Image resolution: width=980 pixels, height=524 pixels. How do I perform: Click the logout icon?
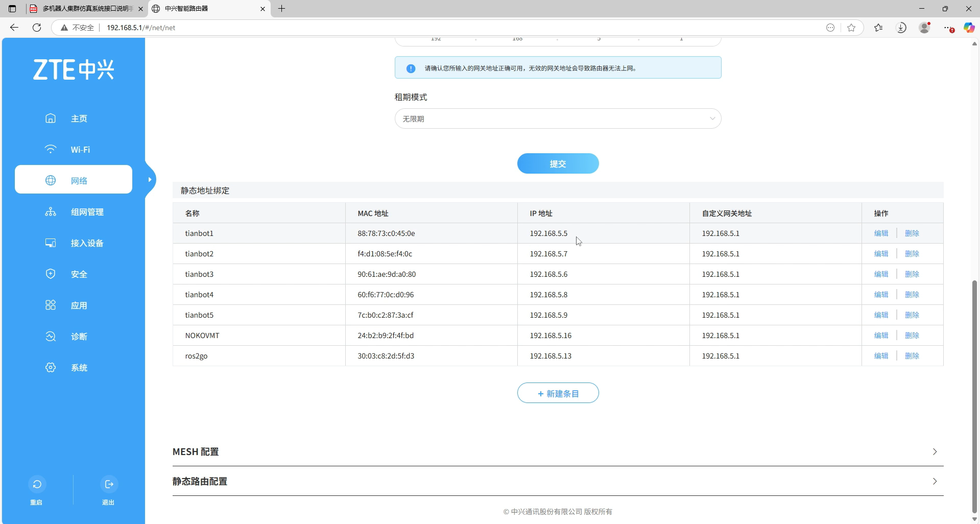point(108,484)
